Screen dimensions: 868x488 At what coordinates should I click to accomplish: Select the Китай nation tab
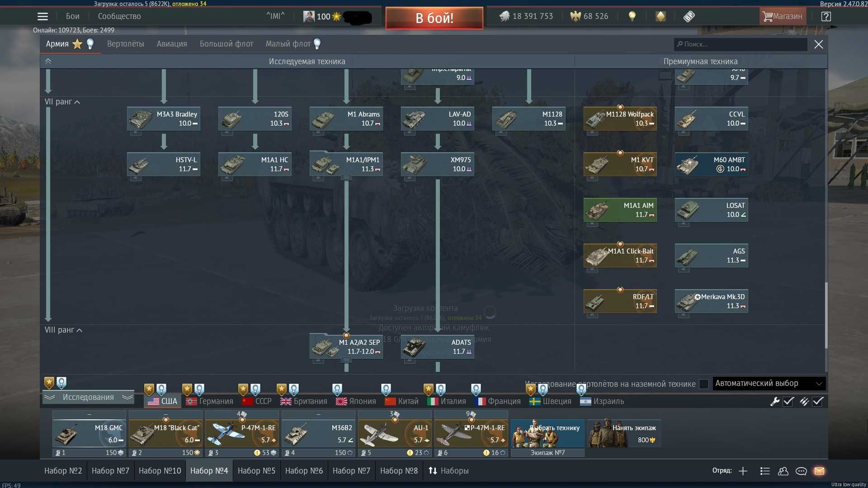point(402,401)
